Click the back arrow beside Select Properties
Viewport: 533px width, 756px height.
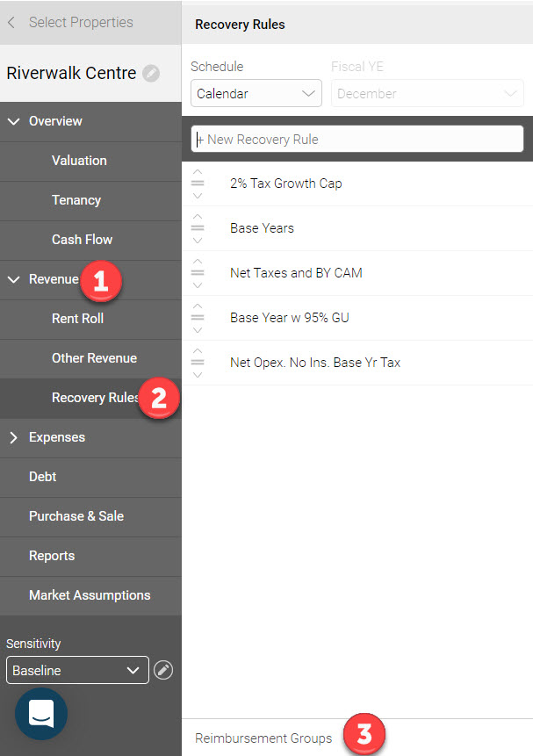coord(11,23)
